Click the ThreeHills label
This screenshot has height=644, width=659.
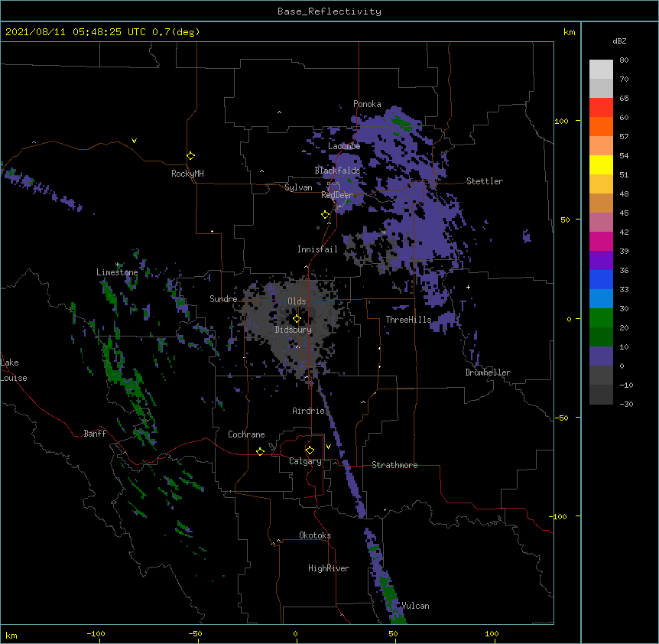click(409, 320)
